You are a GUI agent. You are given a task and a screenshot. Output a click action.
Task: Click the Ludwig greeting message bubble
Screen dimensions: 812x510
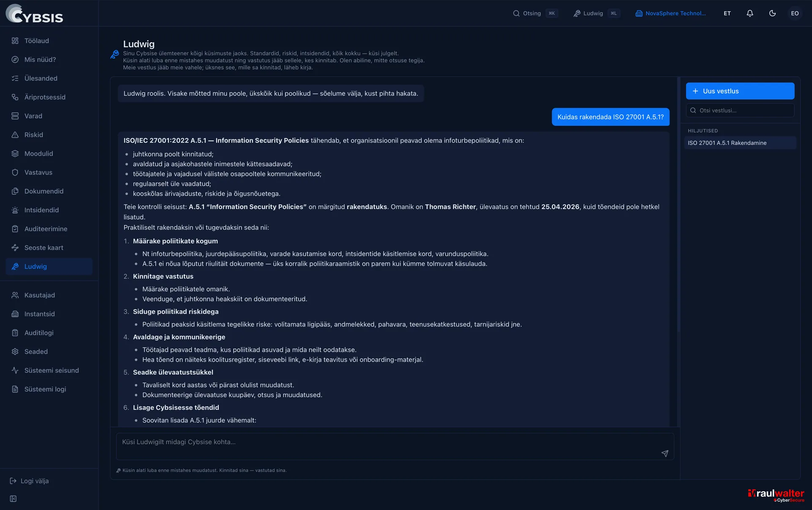click(x=271, y=94)
